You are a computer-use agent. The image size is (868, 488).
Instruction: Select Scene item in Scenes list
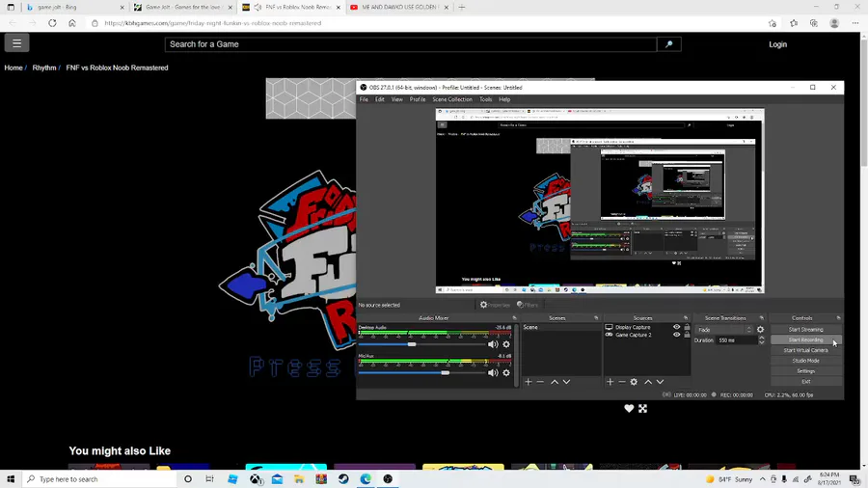click(x=560, y=328)
